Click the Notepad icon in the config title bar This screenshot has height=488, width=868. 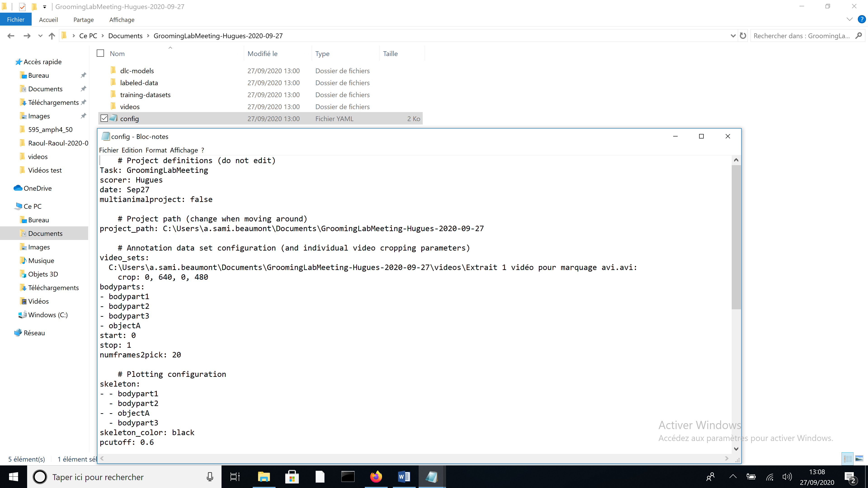106,136
